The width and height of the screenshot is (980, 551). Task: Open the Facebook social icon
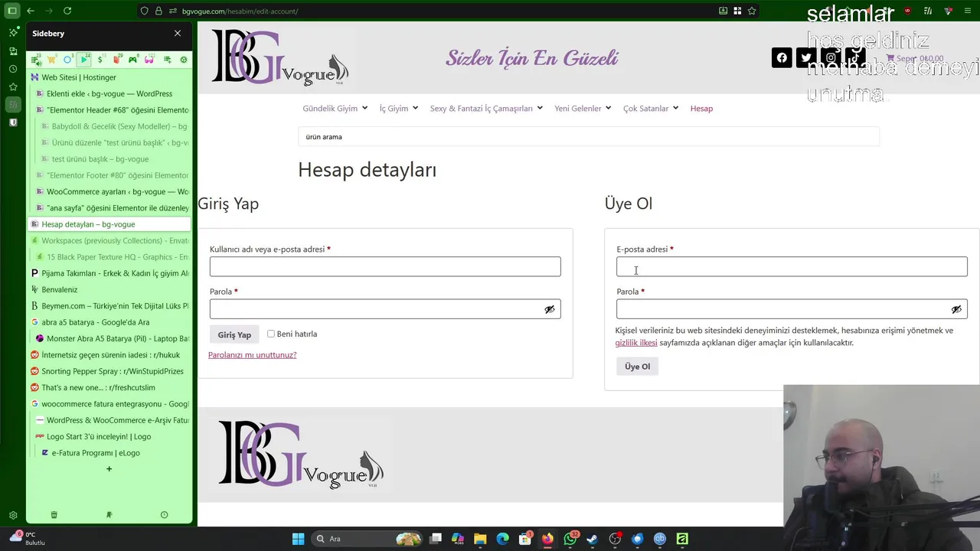[x=782, y=57]
